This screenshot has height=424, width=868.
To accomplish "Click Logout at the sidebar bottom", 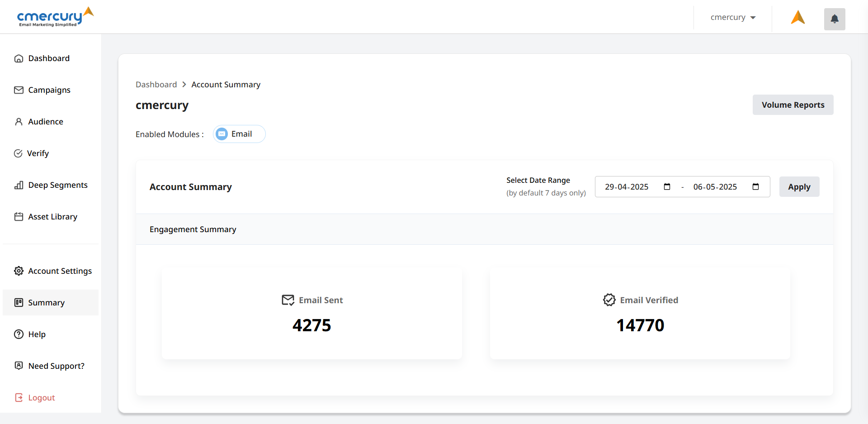I will 41,397.
